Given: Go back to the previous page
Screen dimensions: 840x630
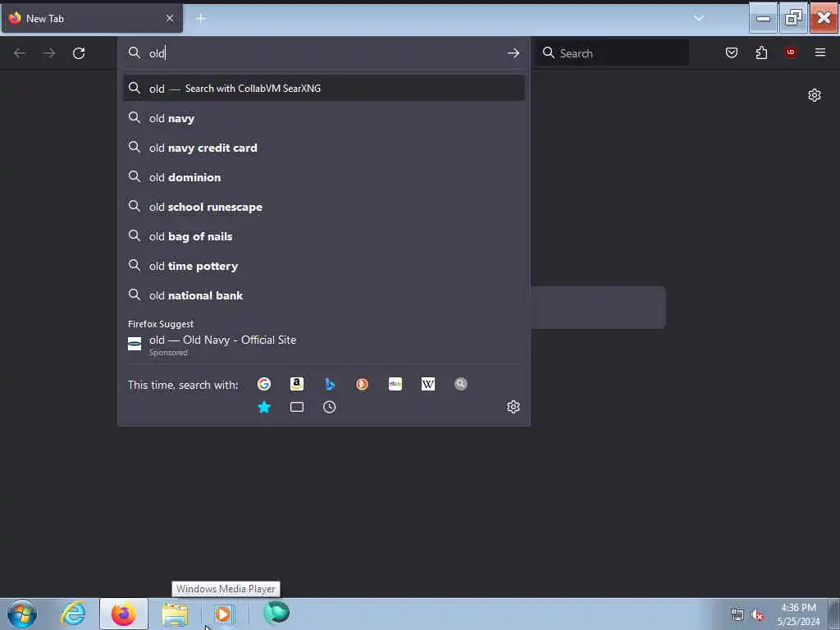Looking at the screenshot, I should [20, 53].
